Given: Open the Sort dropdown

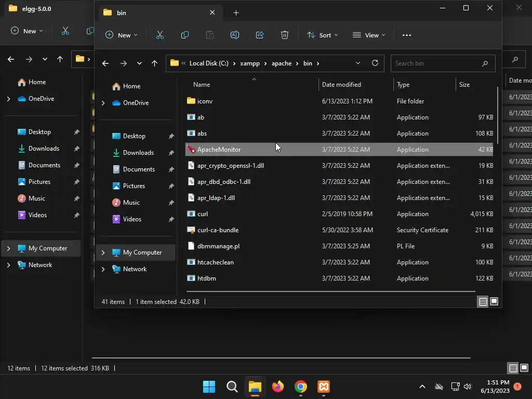Looking at the screenshot, I should coord(322,35).
